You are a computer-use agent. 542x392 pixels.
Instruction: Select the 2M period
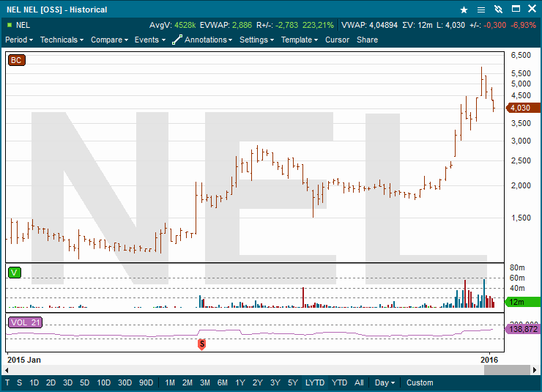pos(188,382)
